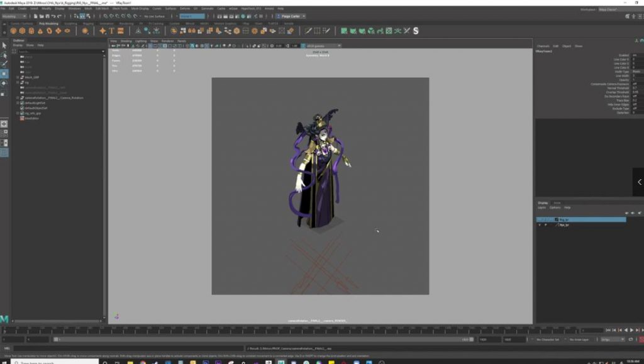Select the highlighted rig layer row
This screenshot has height=364, width=644.
[x=581, y=219]
